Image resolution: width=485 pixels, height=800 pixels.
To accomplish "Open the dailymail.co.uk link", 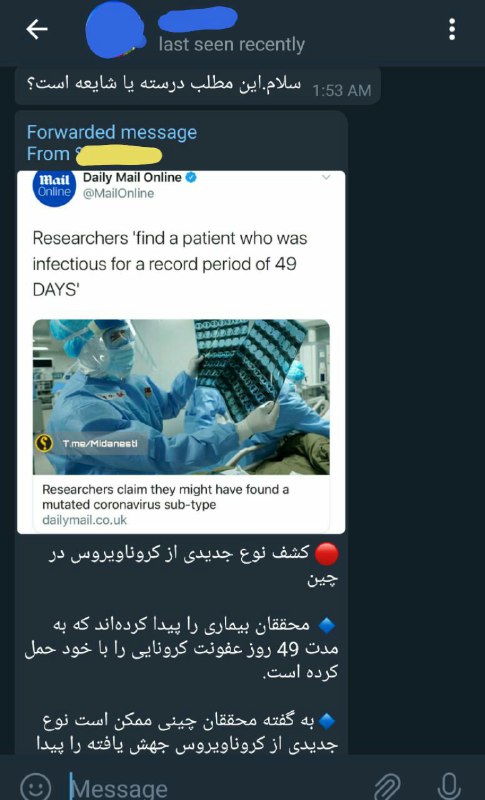I will (84, 520).
